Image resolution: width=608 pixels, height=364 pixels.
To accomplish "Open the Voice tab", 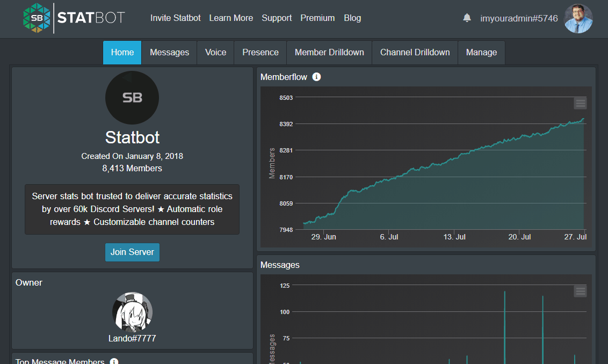I will (x=215, y=52).
